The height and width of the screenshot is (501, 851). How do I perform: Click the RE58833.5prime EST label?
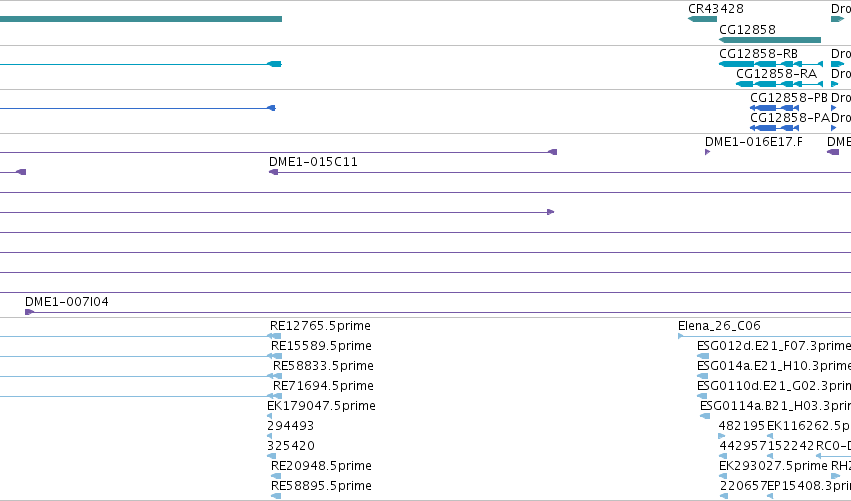point(323,366)
